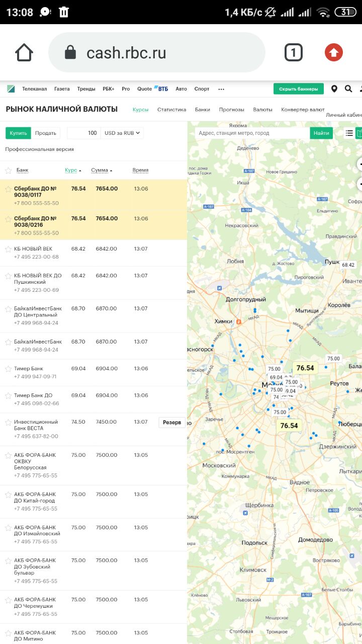
Task: Open the Курсы tab
Action: coord(141,109)
